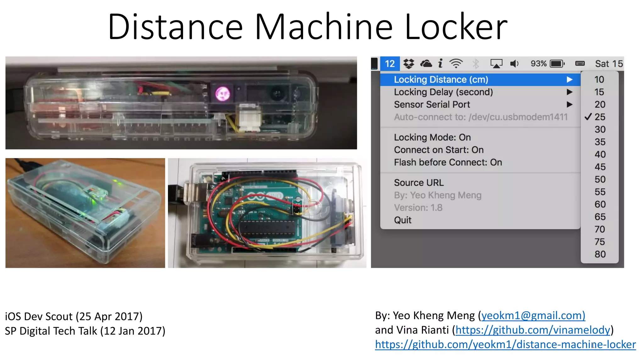Toggle Locking Mode: On
Image resolution: width=644 pixels, height=362 pixels.
pos(480,137)
